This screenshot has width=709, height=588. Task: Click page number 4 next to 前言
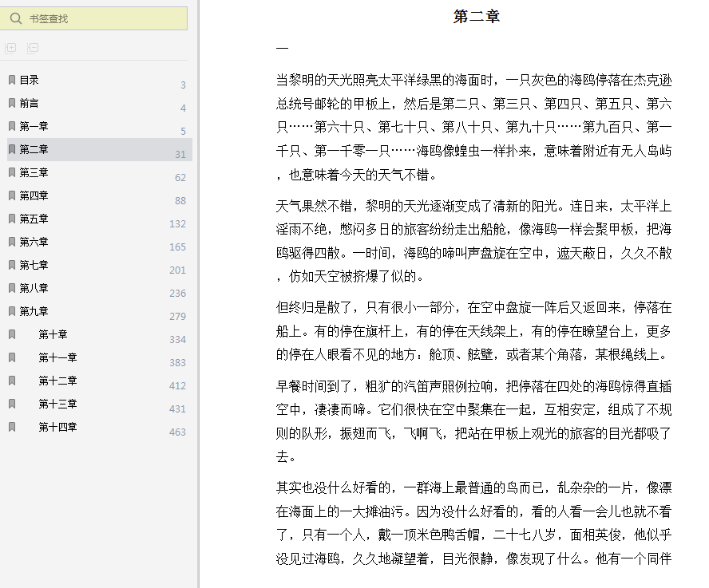[x=183, y=108]
